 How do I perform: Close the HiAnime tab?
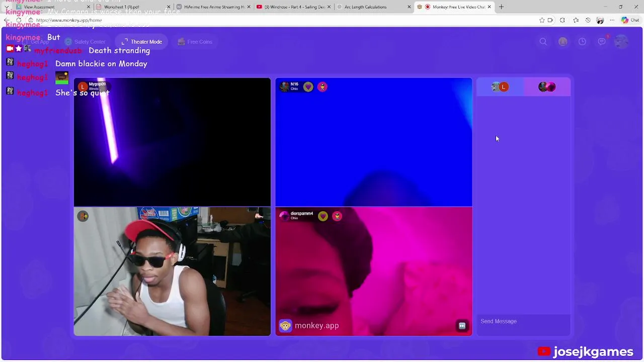249,7
